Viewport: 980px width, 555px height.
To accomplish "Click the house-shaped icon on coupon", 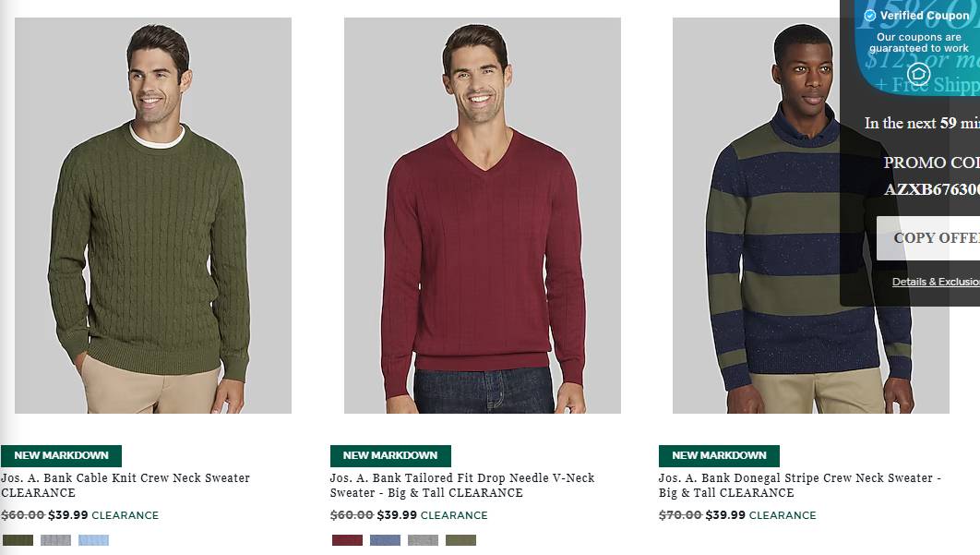I will tap(919, 75).
